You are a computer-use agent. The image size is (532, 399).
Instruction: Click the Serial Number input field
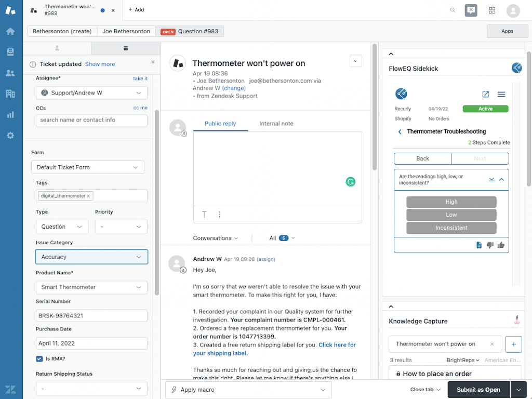click(91, 315)
